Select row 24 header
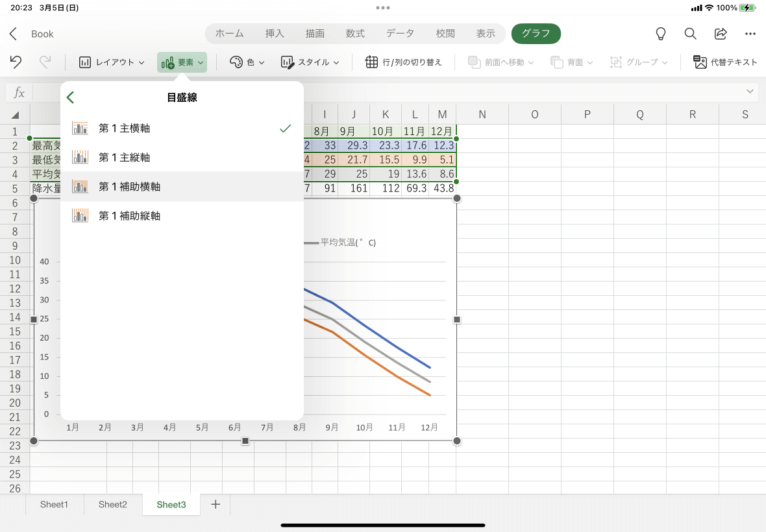 click(15, 460)
